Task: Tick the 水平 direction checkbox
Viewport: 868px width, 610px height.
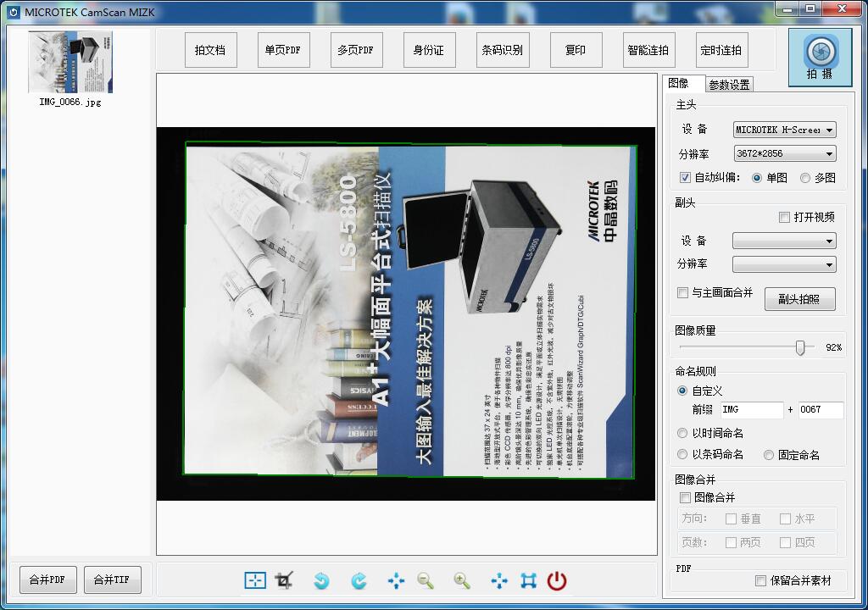Action: pyautogui.click(x=785, y=518)
